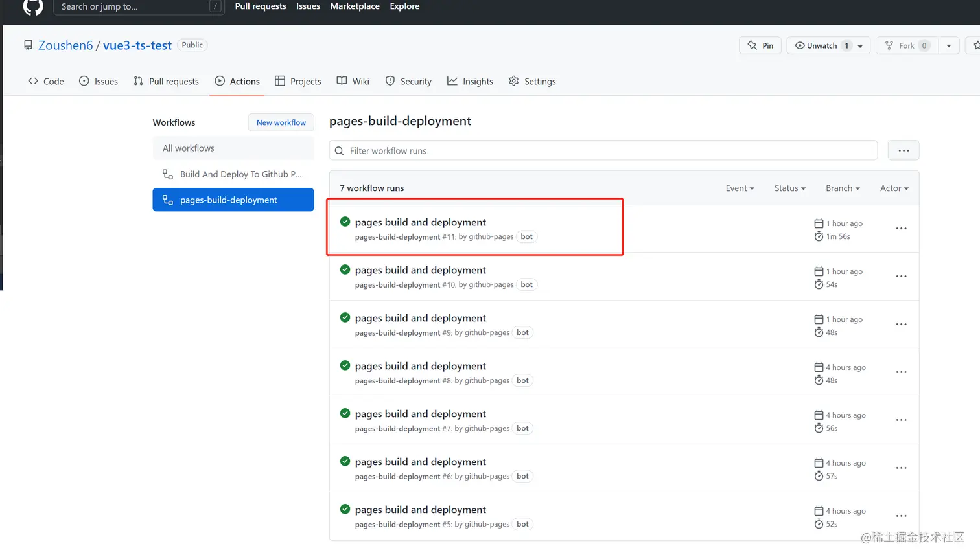The height and width of the screenshot is (559, 980).
Task: Expand the Actor filter dropdown
Action: (894, 188)
